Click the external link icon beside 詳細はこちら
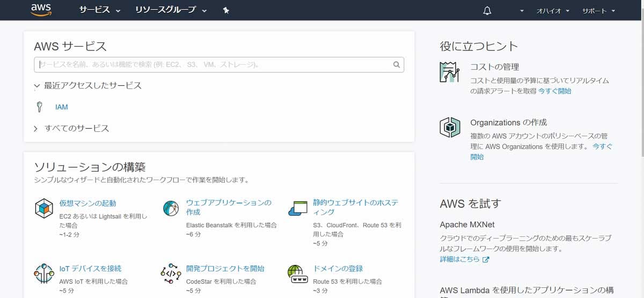The image size is (644, 298). pos(486,259)
